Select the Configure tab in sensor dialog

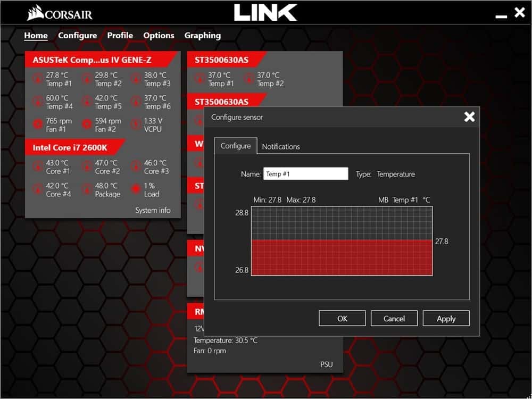[x=236, y=146]
